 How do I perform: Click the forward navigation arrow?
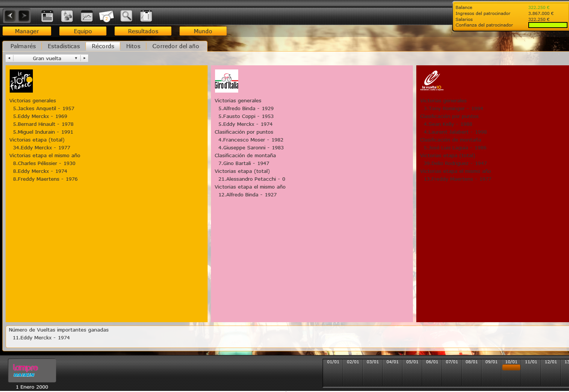(24, 16)
